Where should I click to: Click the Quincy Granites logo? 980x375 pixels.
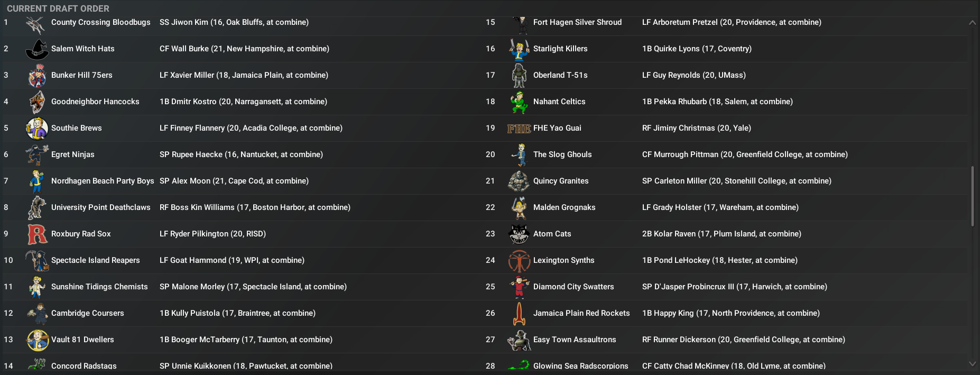(519, 181)
